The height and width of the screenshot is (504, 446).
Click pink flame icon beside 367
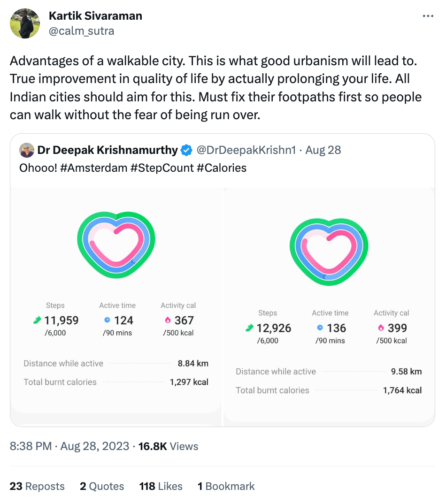click(168, 320)
